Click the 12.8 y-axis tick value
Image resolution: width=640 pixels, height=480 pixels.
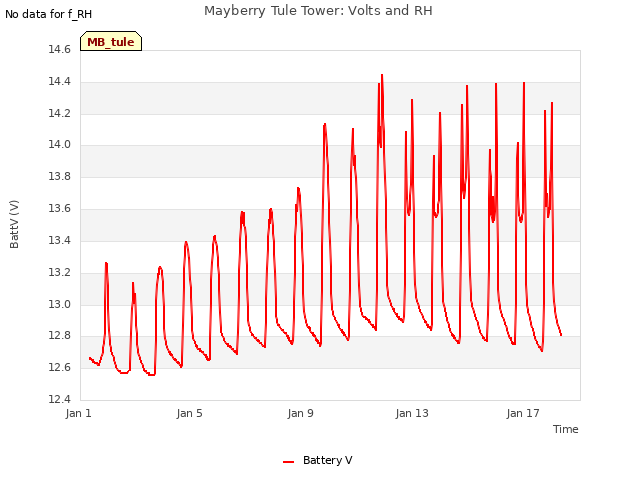[x=59, y=336]
